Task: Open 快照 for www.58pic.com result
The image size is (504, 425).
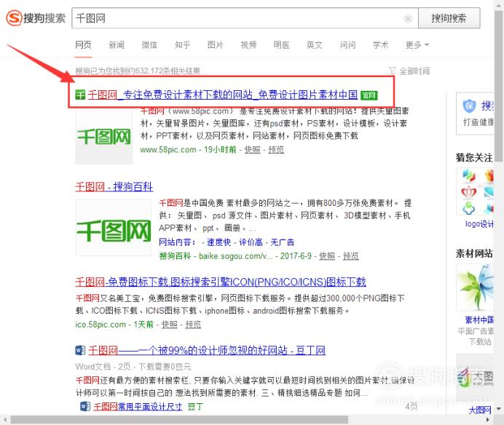Action: (x=252, y=150)
